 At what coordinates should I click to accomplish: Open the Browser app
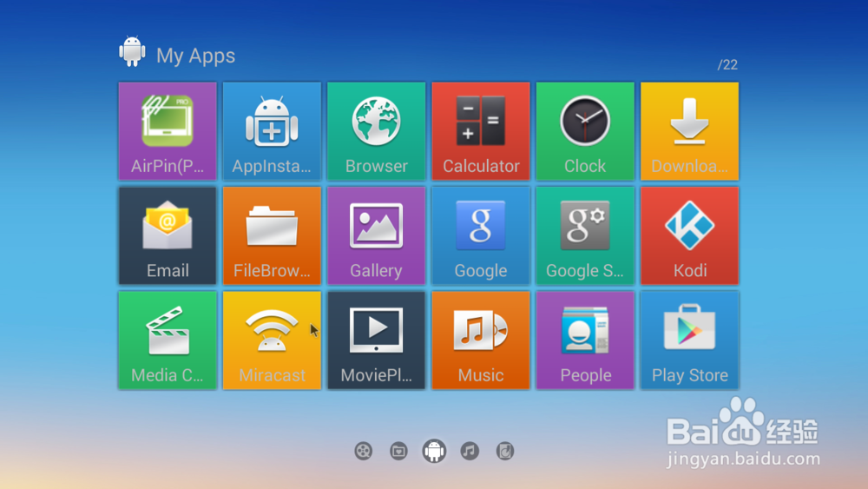pyautogui.click(x=377, y=131)
